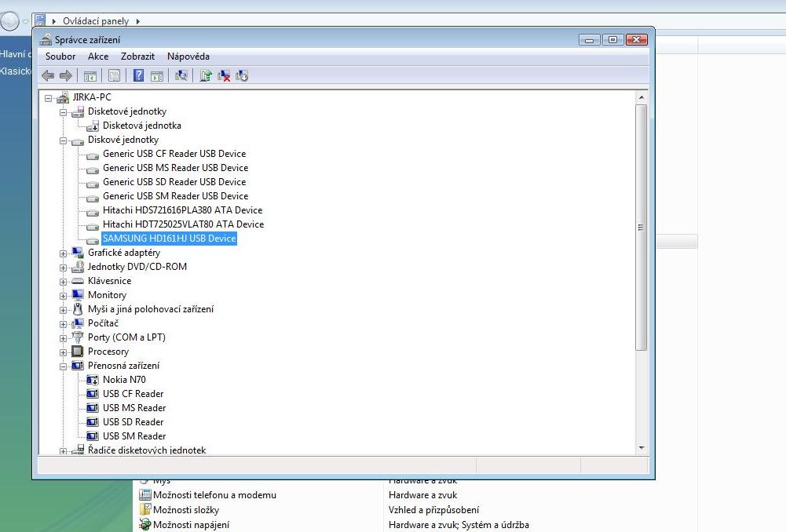Click the Disable device toolbar icon
The width and height of the screenshot is (786, 532).
point(242,75)
